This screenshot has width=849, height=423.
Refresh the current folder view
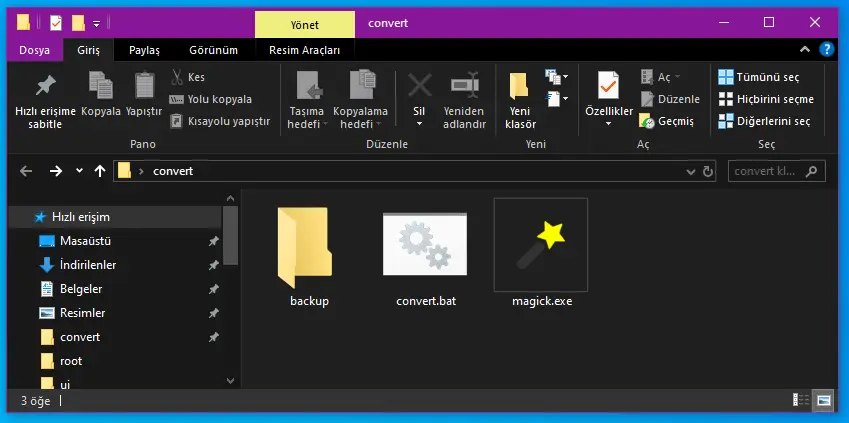[708, 172]
